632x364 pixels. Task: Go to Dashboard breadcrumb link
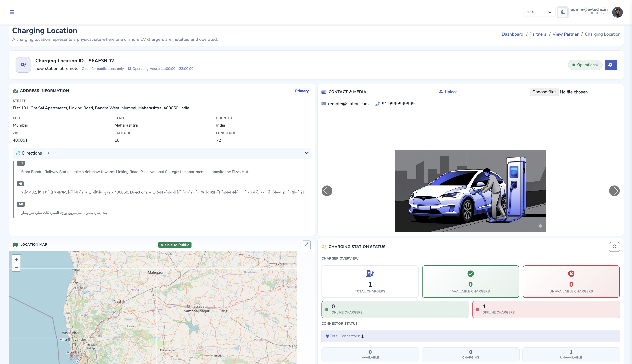[512, 34]
